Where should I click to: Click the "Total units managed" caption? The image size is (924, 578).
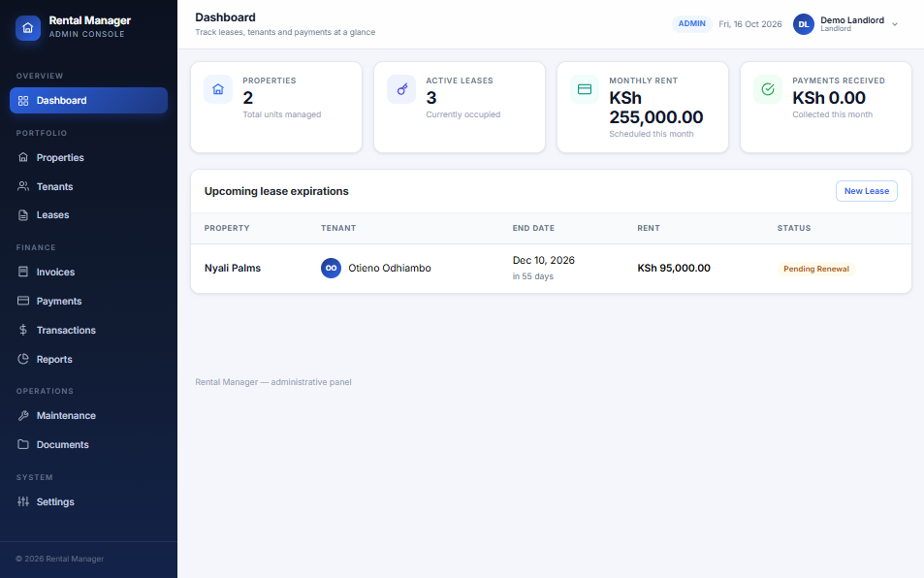click(282, 114)
